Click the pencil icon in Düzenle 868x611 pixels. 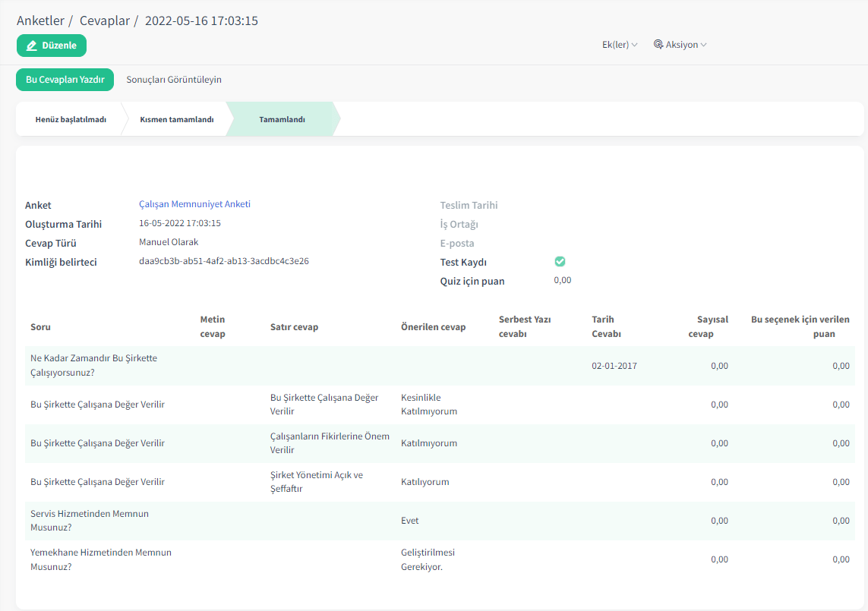32,46
